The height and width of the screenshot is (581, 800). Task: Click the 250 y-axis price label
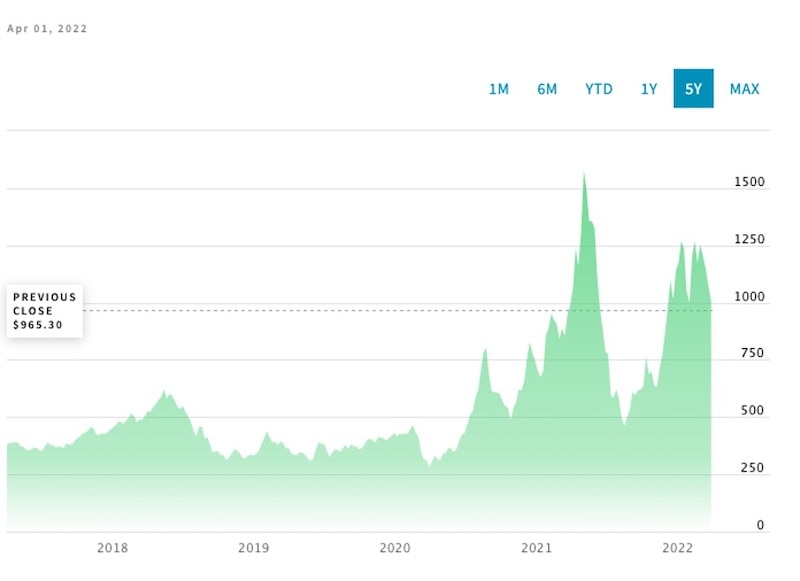[751, 468]
